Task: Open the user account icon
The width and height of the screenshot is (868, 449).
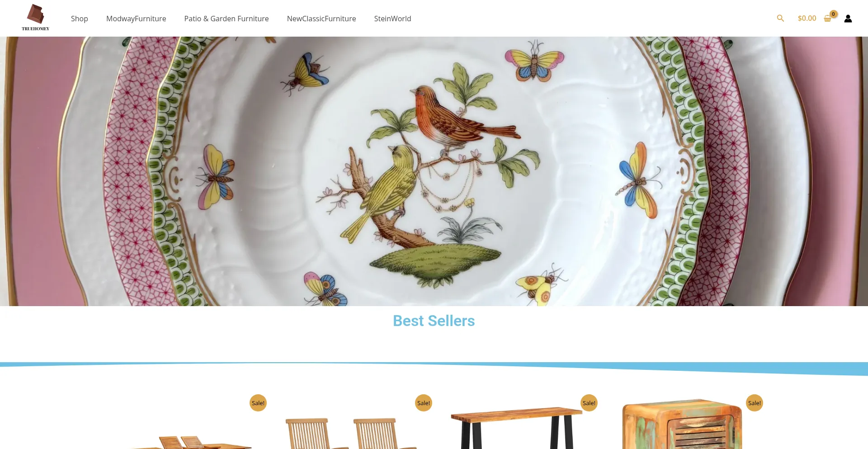Action: (x=848, y=19)
